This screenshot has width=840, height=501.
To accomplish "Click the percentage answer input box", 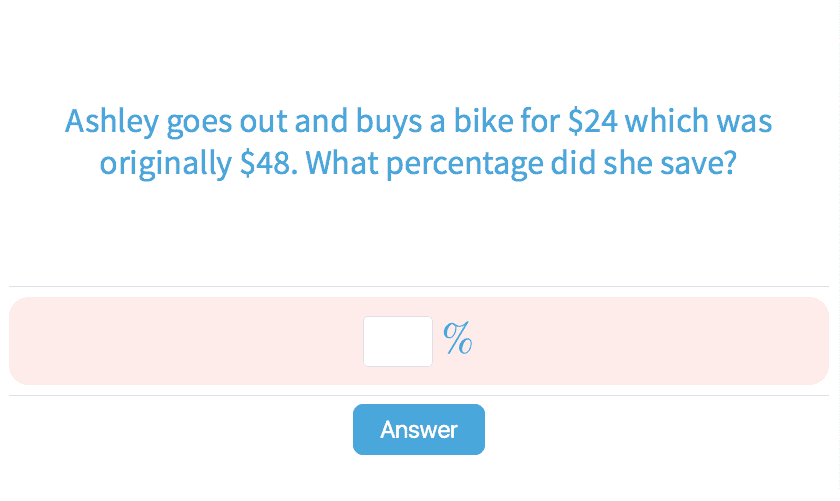I will pos(397,341).
